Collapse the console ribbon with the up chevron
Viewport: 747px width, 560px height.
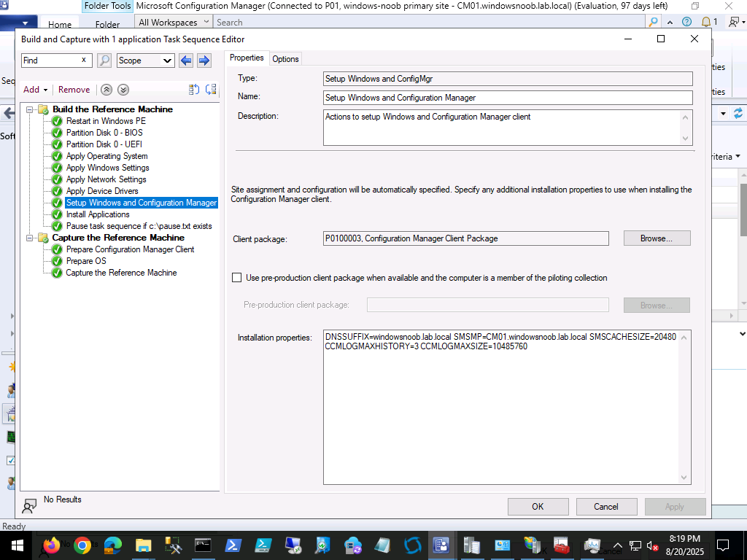tap(670, 22)
